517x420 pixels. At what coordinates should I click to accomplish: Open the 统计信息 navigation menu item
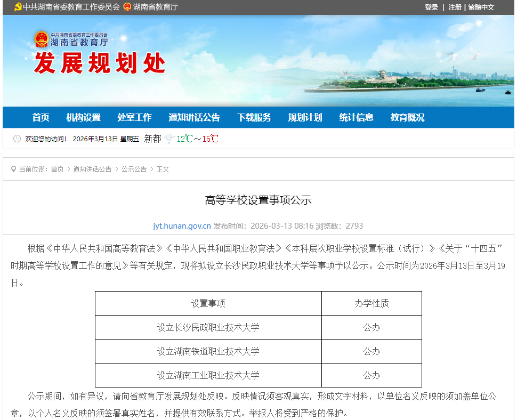point(356,117)
